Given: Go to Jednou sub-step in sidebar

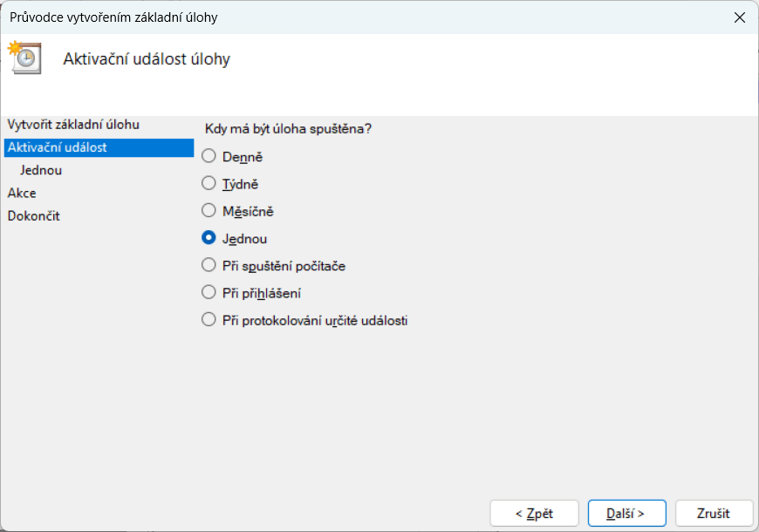Looking at the screenshot, I should click(41, 170).
